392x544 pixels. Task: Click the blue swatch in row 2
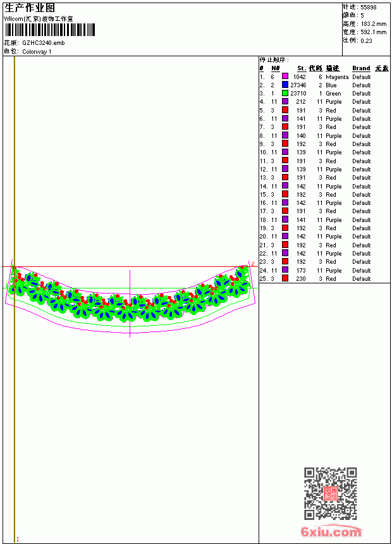[x=285, y=85]
